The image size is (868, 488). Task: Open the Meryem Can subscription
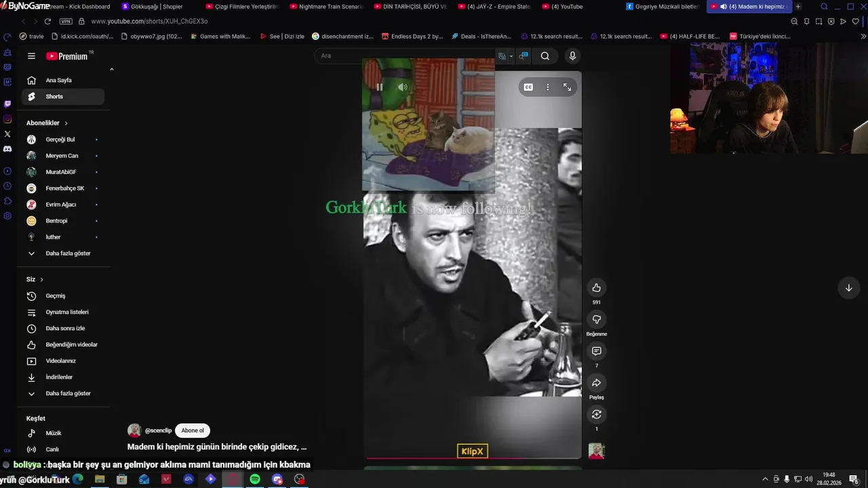click(64, 156)
